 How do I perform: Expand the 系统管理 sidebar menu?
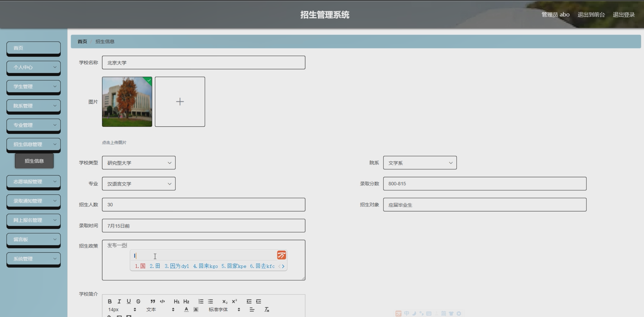pos(33,259)
